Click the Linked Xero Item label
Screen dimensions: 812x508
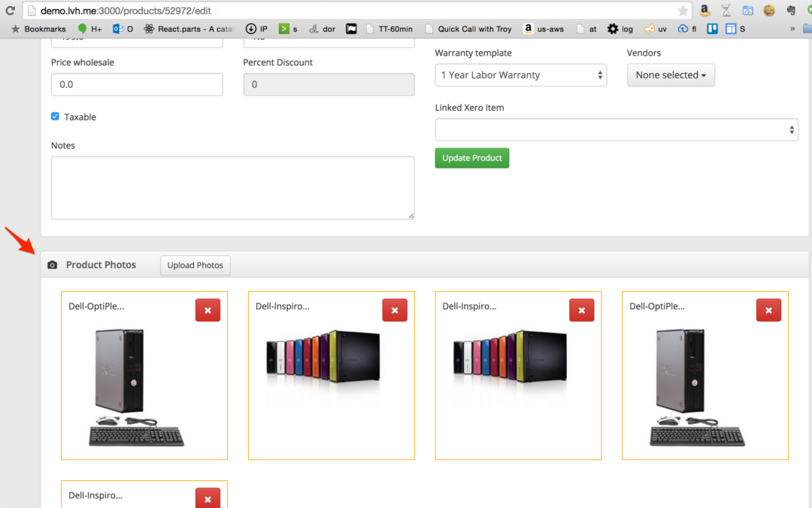tap(469, 108)
